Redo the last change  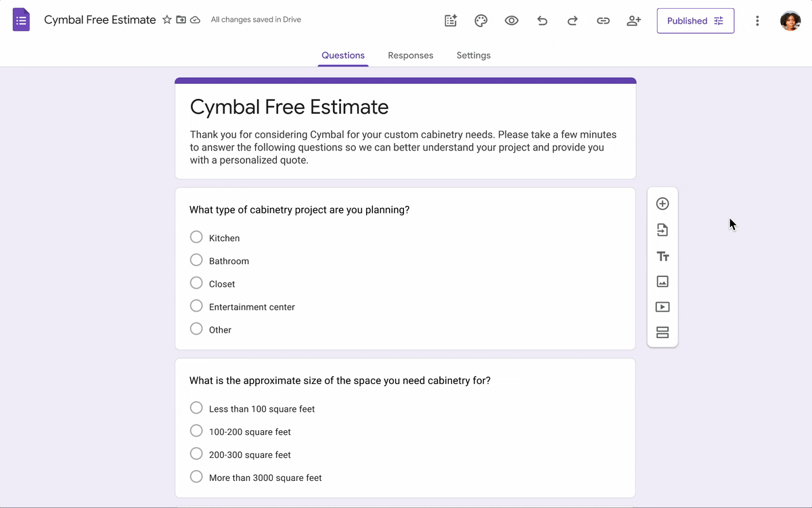pyautogui.click(x=572, y=20)
